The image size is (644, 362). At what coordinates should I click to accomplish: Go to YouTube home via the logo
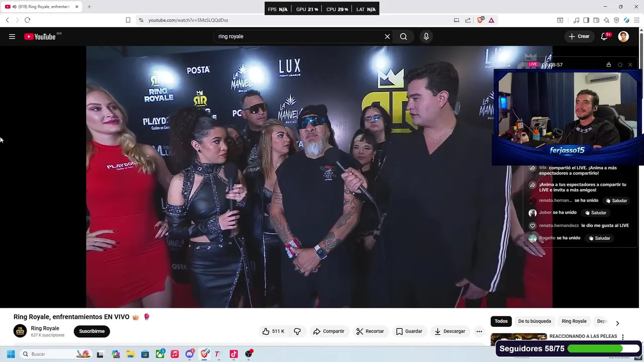point(40,36)
